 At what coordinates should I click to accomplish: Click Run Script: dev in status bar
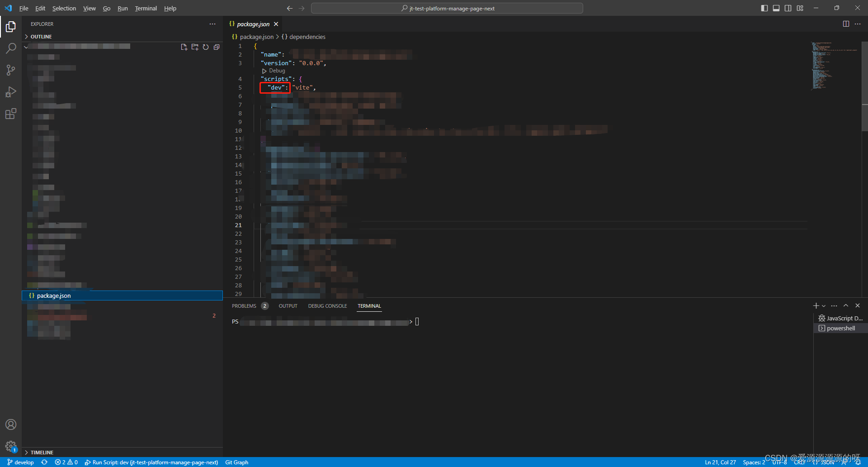(151, 462)
